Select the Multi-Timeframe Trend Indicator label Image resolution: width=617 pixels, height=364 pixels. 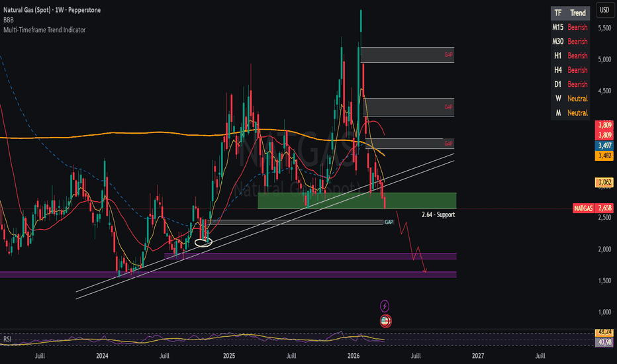click(x=44, y=30)
